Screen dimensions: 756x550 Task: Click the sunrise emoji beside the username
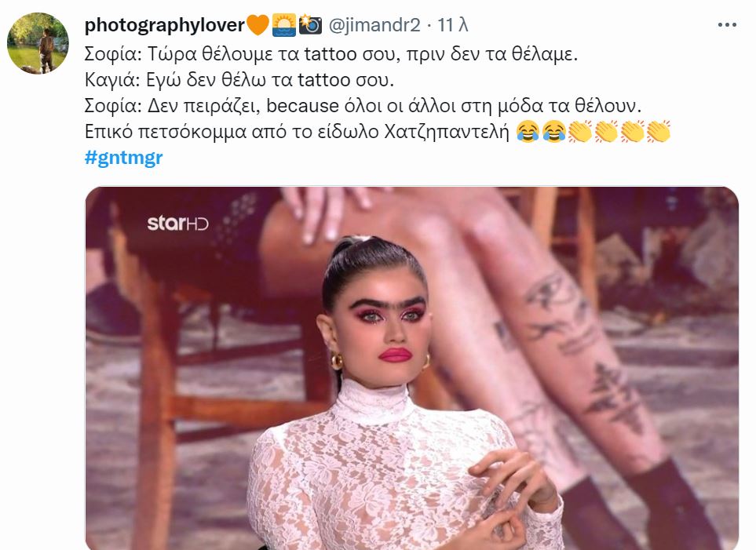click(x=284, y=25)
